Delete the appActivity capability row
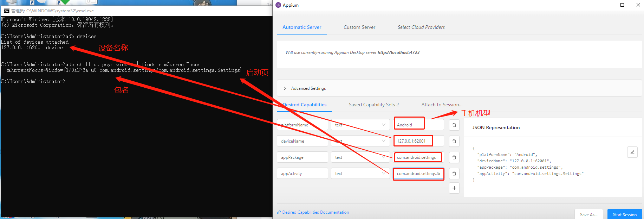Viewport: 644px width, 219px height. (x=454, y=174)
